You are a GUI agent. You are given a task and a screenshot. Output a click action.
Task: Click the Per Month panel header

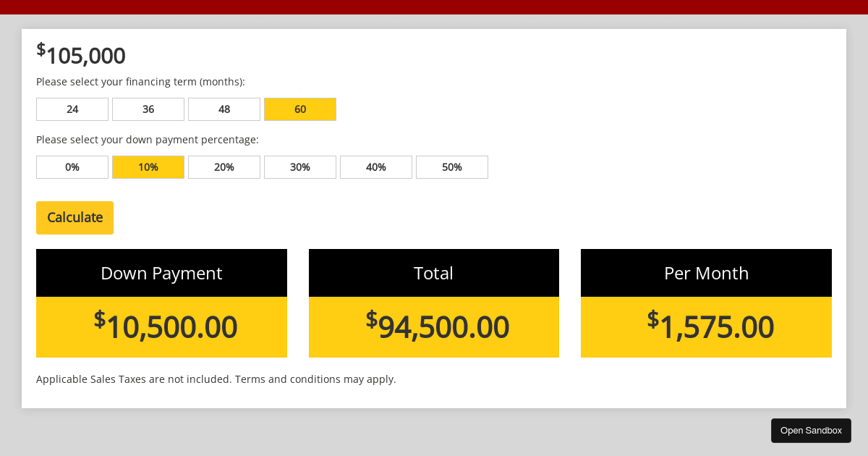click(706, 273)
